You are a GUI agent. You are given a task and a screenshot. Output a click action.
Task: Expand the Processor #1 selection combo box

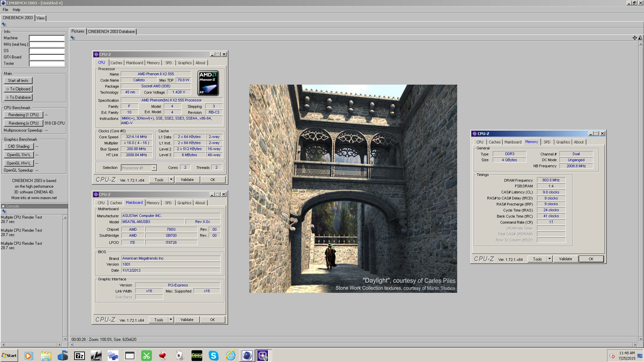[x=154, y=168]
